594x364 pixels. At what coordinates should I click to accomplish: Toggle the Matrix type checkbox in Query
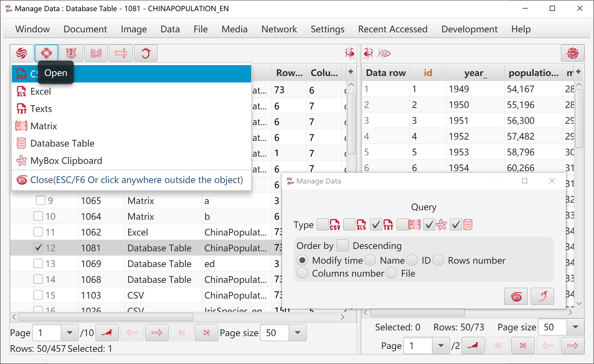click(403, 225)
